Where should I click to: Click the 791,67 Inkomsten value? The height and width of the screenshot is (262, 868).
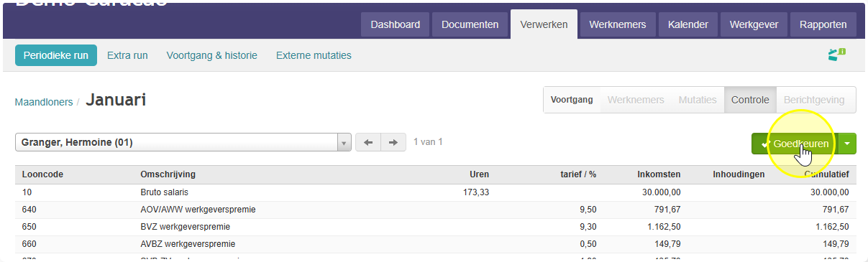pos(667,210)
